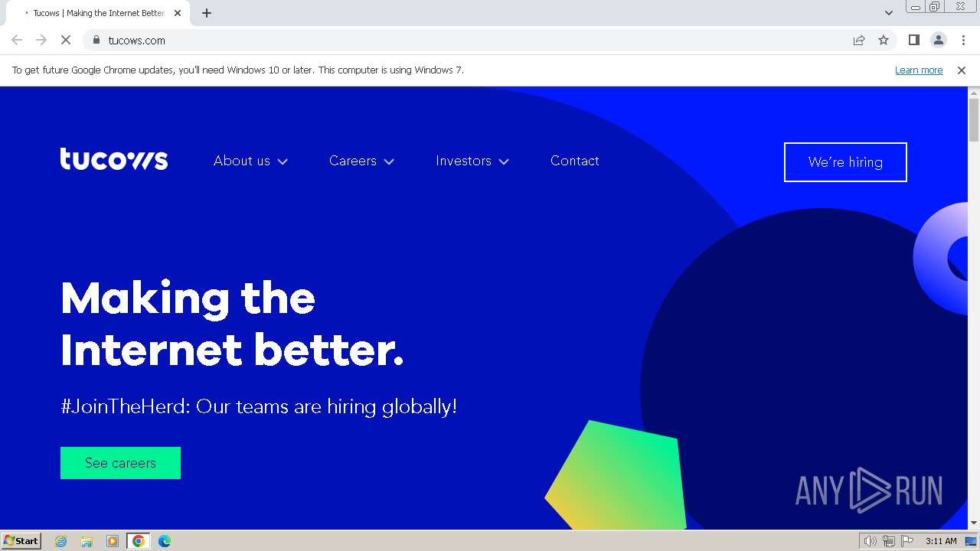Click the Making the Internet better headline

point(232,324)
